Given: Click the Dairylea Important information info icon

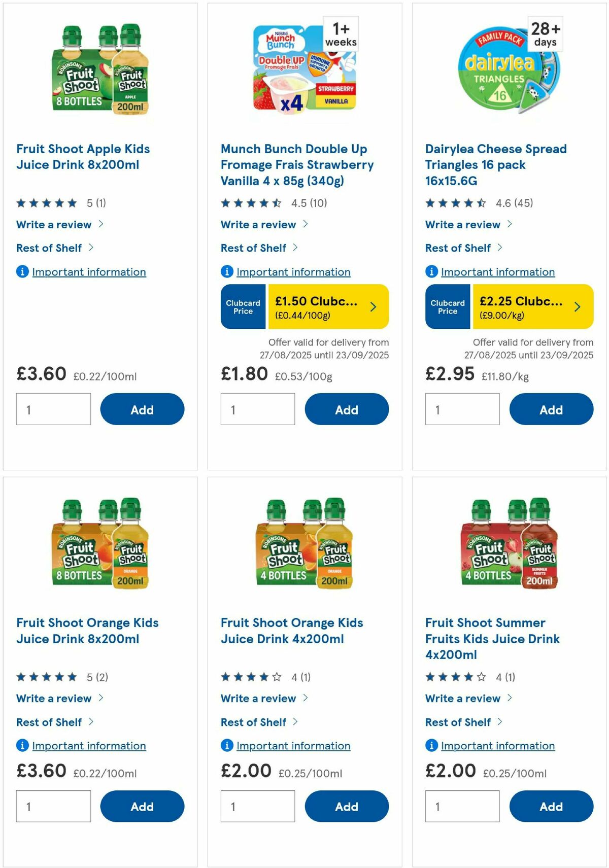Looking at the screenshot, I should pos(431,272).
